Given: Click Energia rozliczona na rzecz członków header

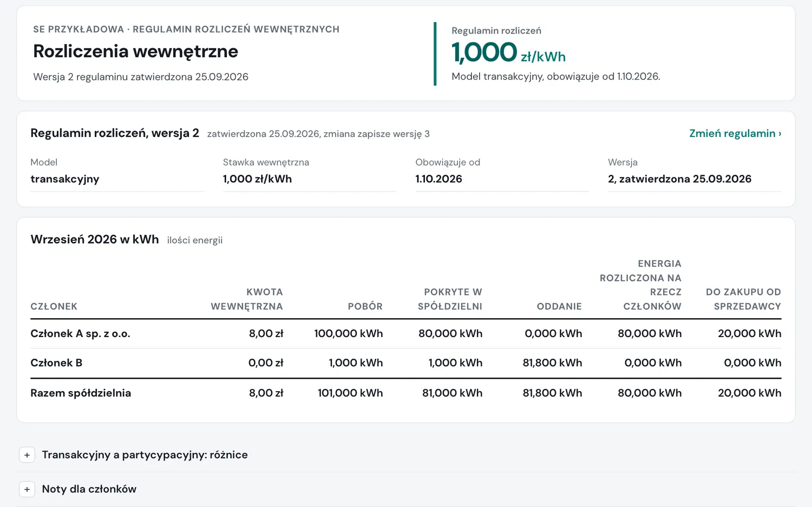Looking at the screenshot, I should click(640, 285).
